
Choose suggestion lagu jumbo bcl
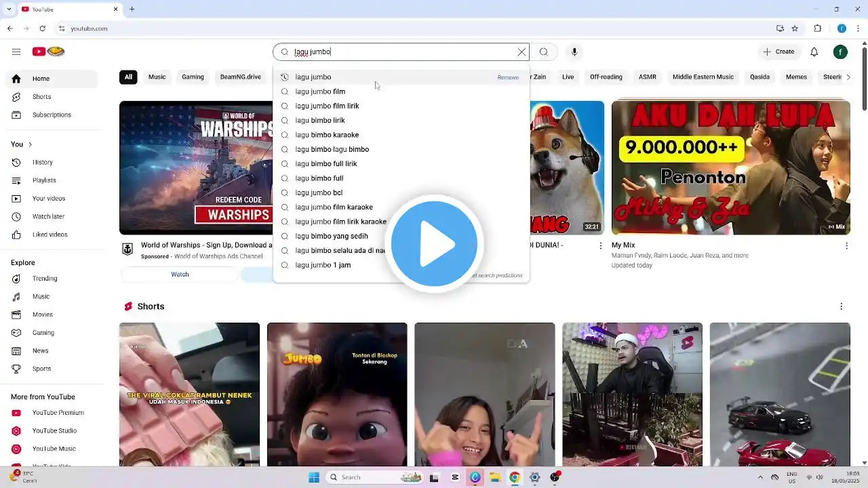(401, 192)
